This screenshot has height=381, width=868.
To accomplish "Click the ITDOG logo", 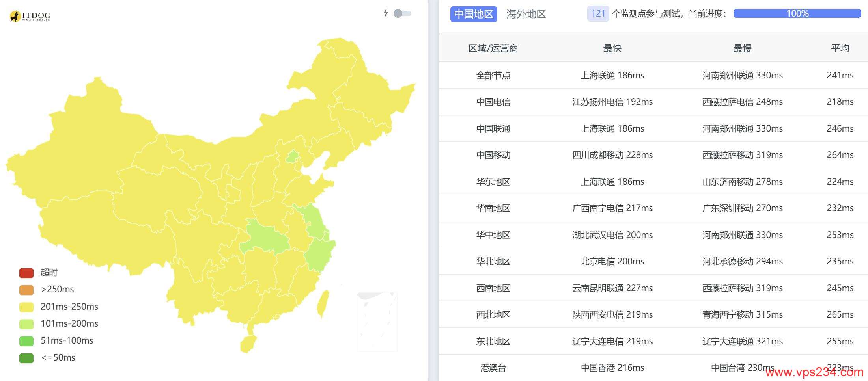I will [30, 16].
